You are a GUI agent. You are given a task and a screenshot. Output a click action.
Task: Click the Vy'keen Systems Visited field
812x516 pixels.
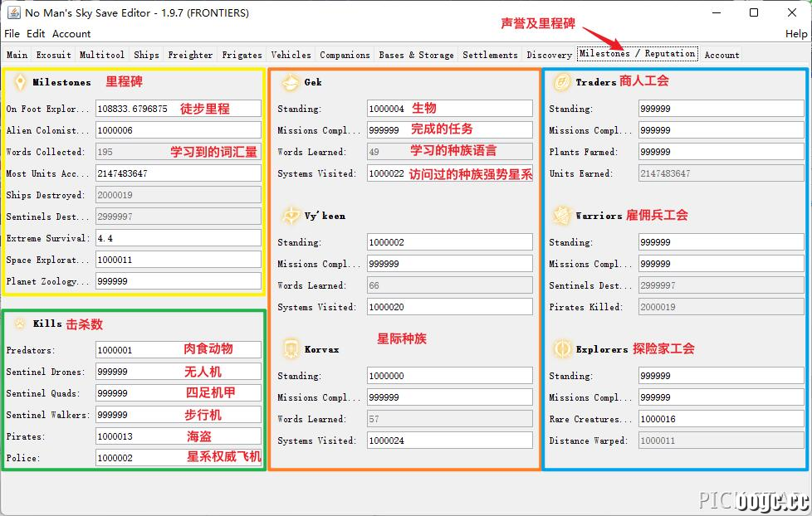point(449,307)
